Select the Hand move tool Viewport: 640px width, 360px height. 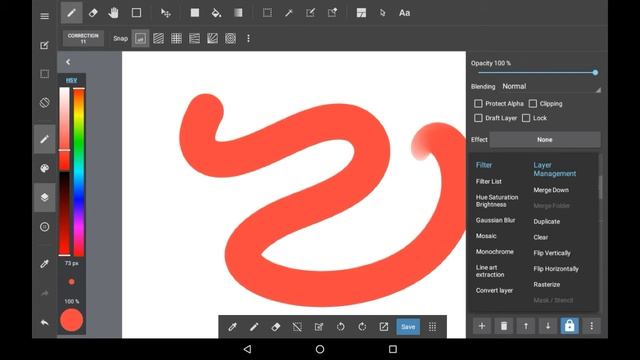coord(113,13)
